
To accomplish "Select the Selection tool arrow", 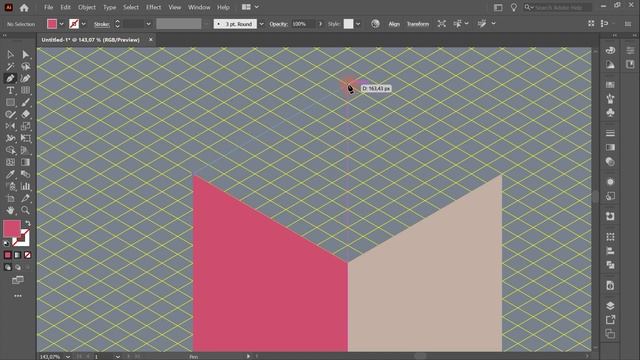I will tap(10, 54).
